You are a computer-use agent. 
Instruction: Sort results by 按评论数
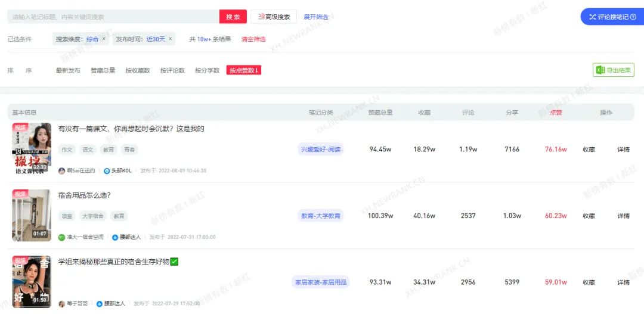[172, 70]
